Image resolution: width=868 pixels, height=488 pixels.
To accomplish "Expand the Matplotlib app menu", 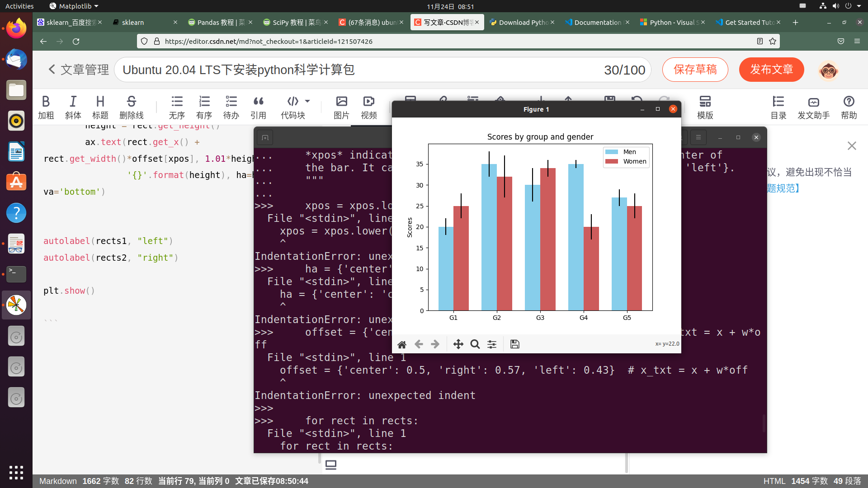I will (x=75, y=6).
